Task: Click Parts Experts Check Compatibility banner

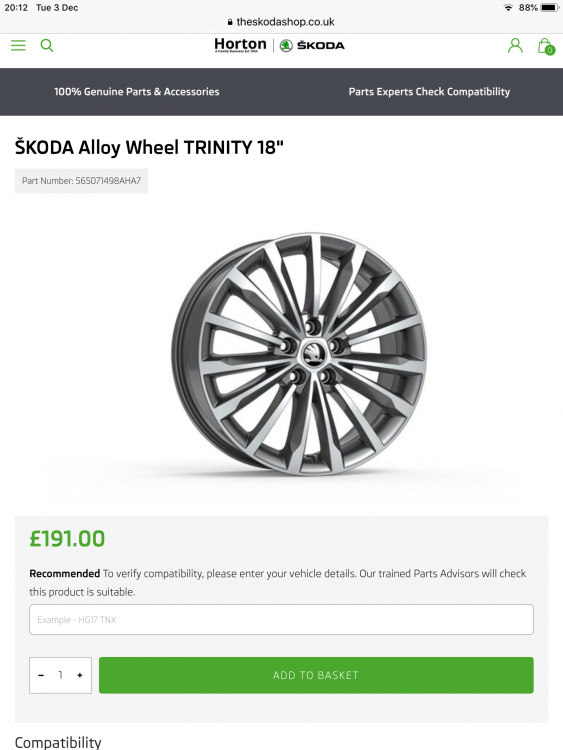Action: (x=429, y=91)
